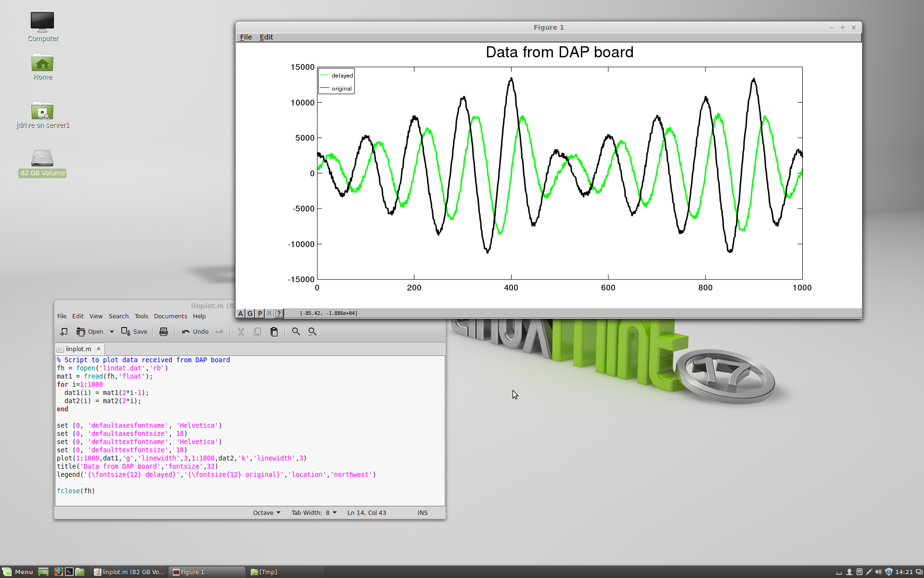The height and width of the screenshot is (578, 924).
Task: Launch Firefox from the taskbar
Action: (58, 572)
